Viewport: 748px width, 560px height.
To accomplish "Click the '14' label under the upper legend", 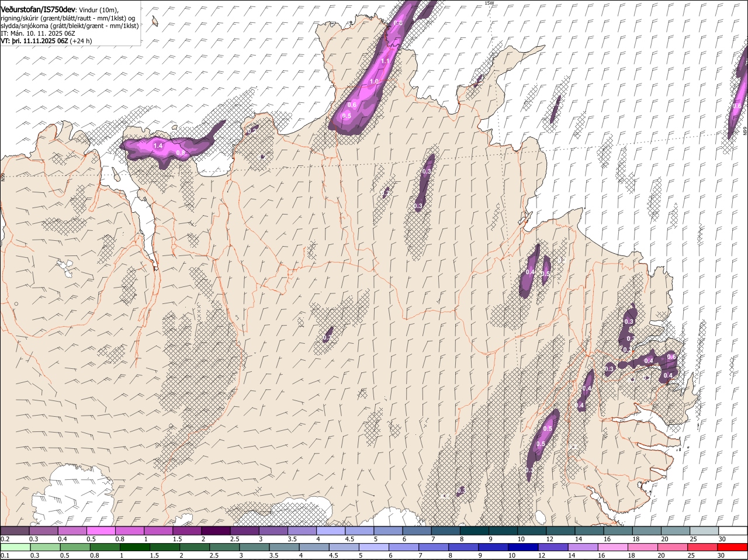I will 578,539.
